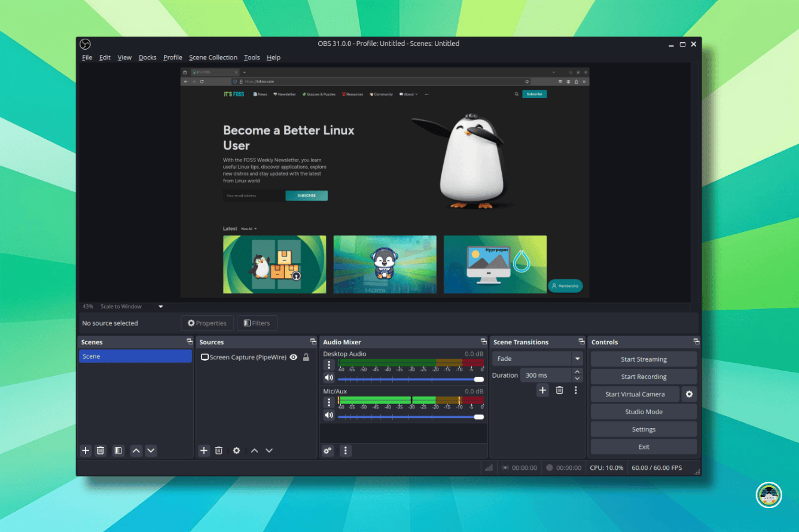Open the Mic/Aux options menu
This screenshot has height=532, width=799.
click(328, 402)
